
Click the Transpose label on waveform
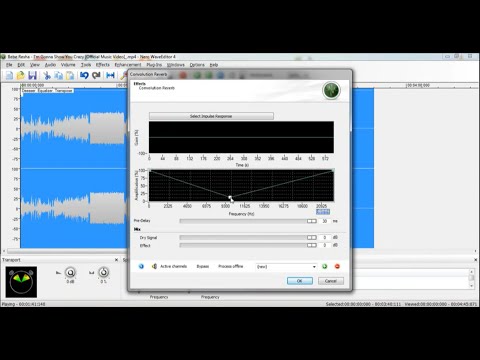pos(64,91)
